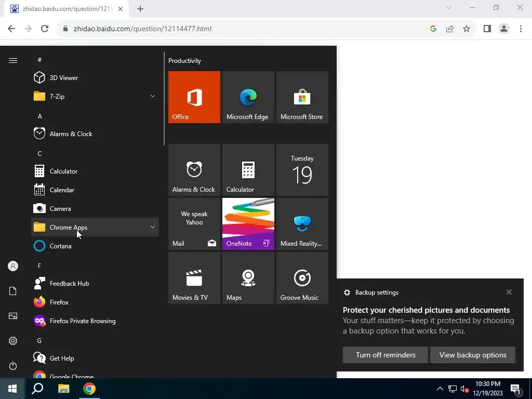
Task: Open the Mixed Reality tile
Action: point(302,224)
